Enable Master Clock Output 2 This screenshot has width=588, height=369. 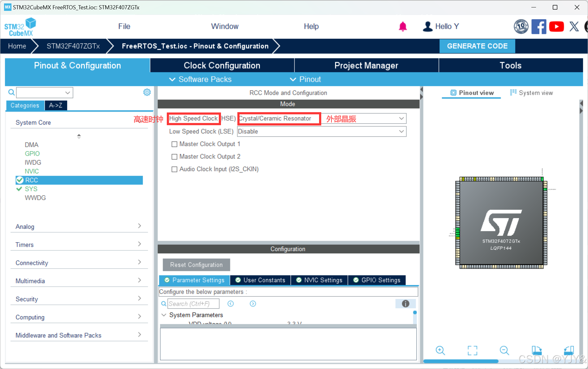pyautogui.click(x=174, y=156)
